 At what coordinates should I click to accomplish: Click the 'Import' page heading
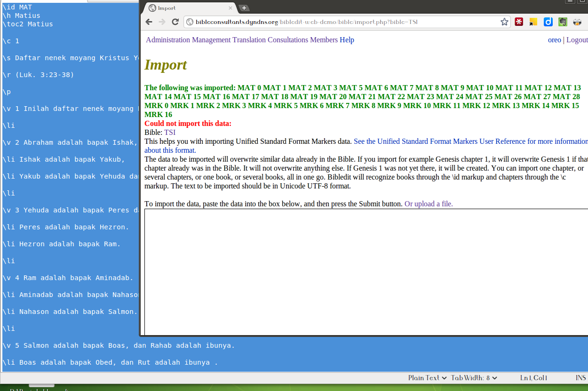tap(166, 65)
